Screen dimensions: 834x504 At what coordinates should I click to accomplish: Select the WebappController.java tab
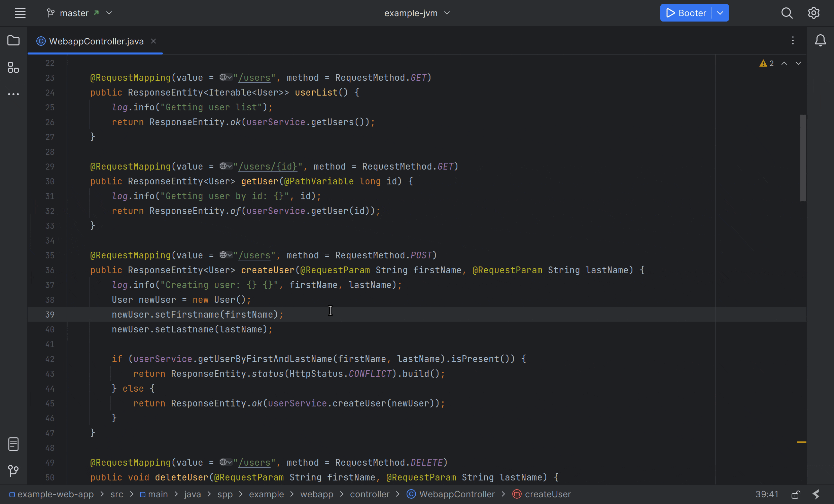(x=96, y=41)
